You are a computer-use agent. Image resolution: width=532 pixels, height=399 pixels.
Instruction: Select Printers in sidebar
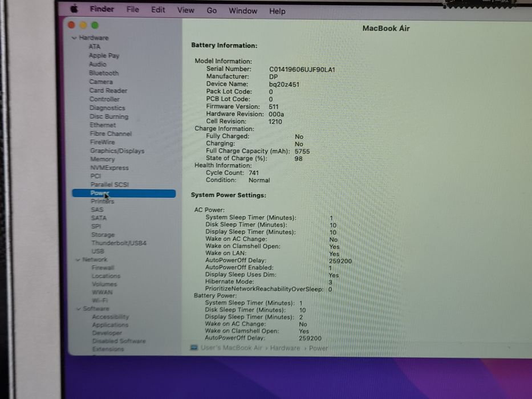pyautogui.click(x=103, y=201)
